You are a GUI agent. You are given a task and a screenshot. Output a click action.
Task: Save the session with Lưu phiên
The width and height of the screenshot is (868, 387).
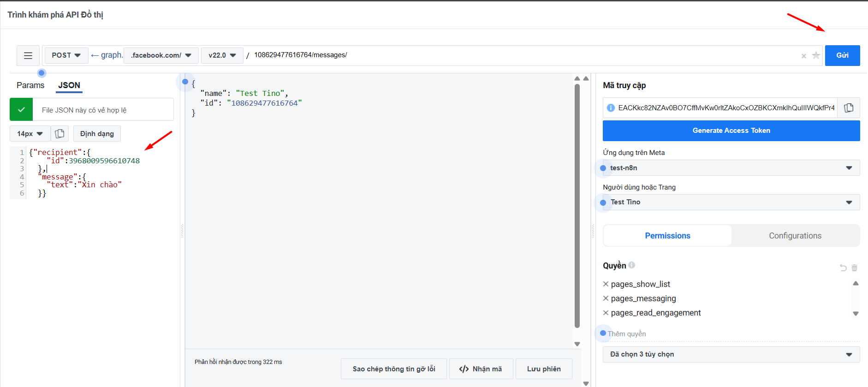544,369
